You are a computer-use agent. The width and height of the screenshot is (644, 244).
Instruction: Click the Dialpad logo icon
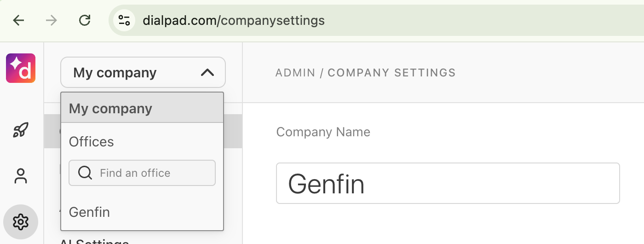tap(21, 68)
